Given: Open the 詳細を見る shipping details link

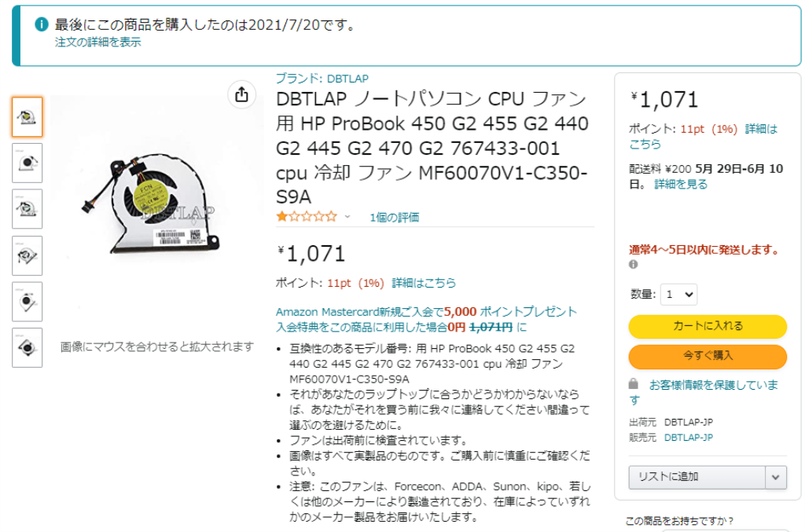Looking at the screenshot, I should pyautogui.click(x=681, y=185).
